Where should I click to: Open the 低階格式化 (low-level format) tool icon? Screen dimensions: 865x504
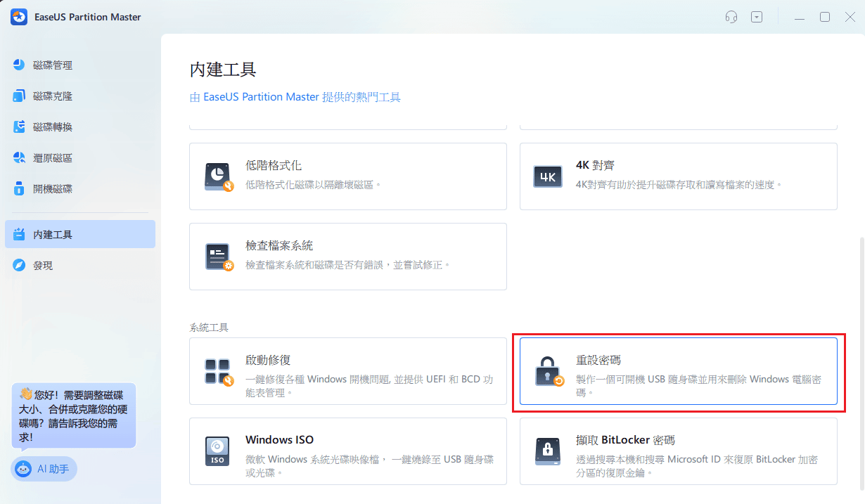[219, 175]
